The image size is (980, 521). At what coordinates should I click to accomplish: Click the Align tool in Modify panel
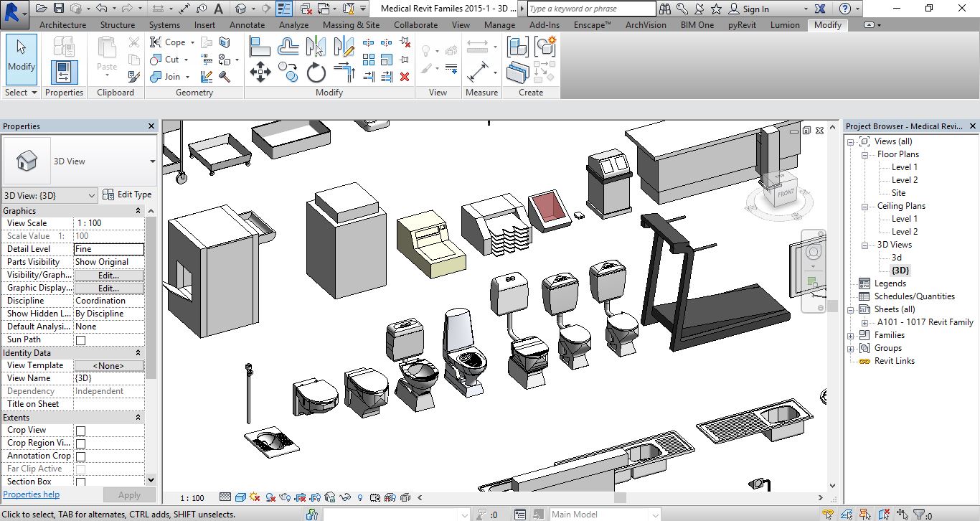point(260,47)
